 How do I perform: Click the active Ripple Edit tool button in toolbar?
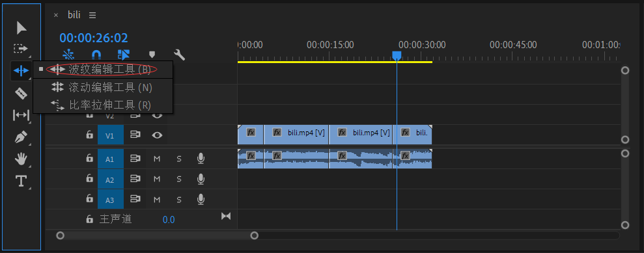pos(21,70)
